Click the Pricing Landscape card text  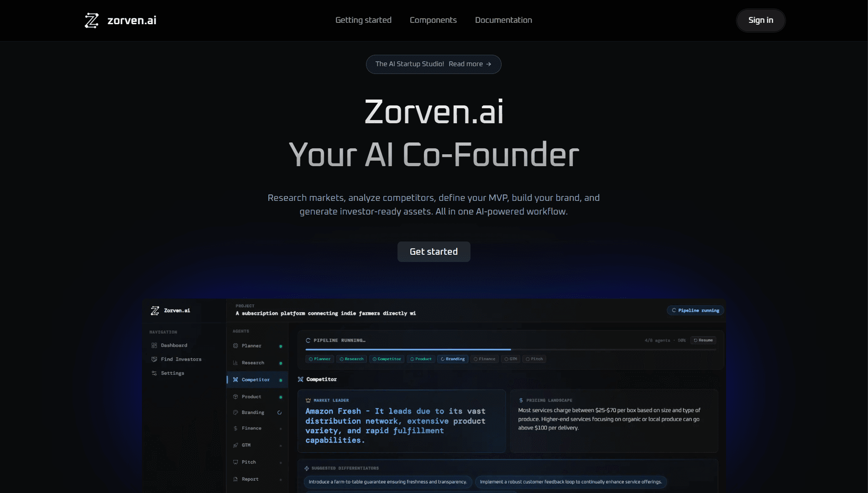609,419
